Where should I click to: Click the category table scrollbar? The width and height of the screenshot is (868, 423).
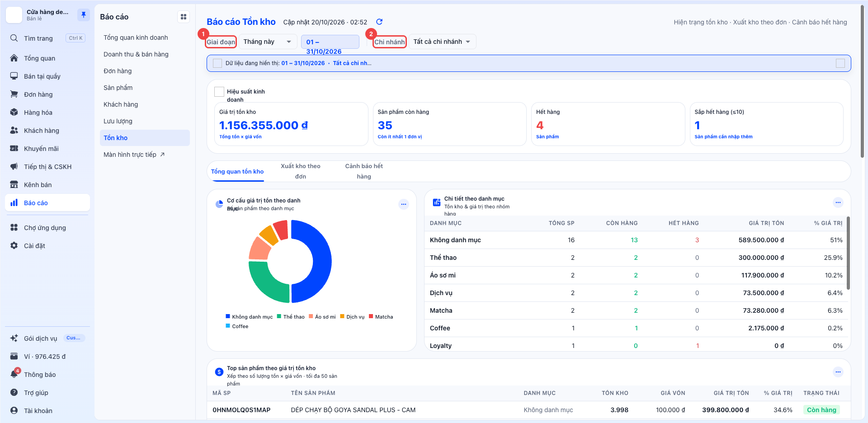pos(848,253)
